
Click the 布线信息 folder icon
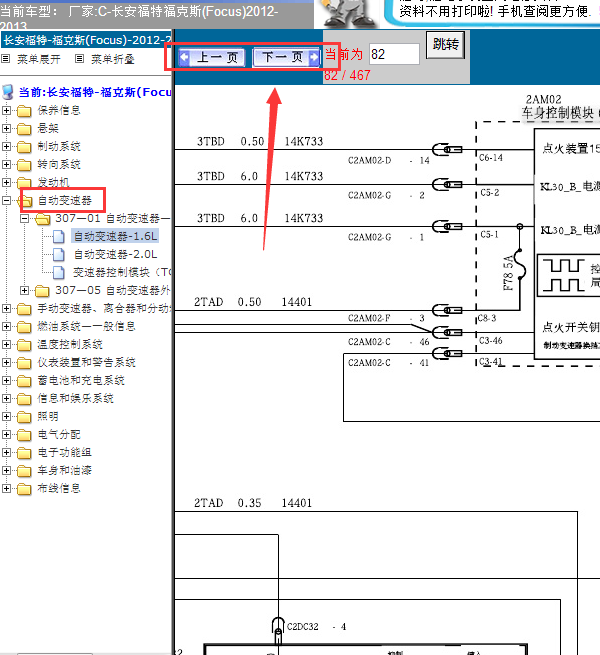(24, 489)
